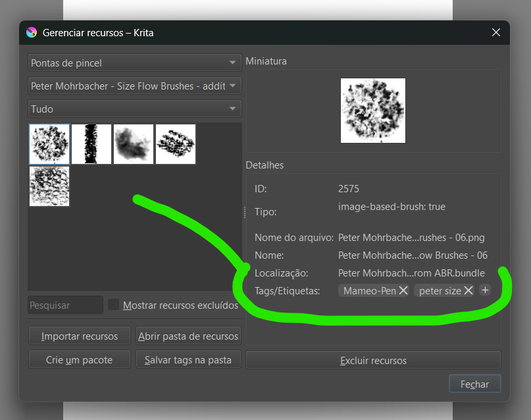Remove the peter size tag
The height and width of the screenshot is (420, 531).
[468, 290]
